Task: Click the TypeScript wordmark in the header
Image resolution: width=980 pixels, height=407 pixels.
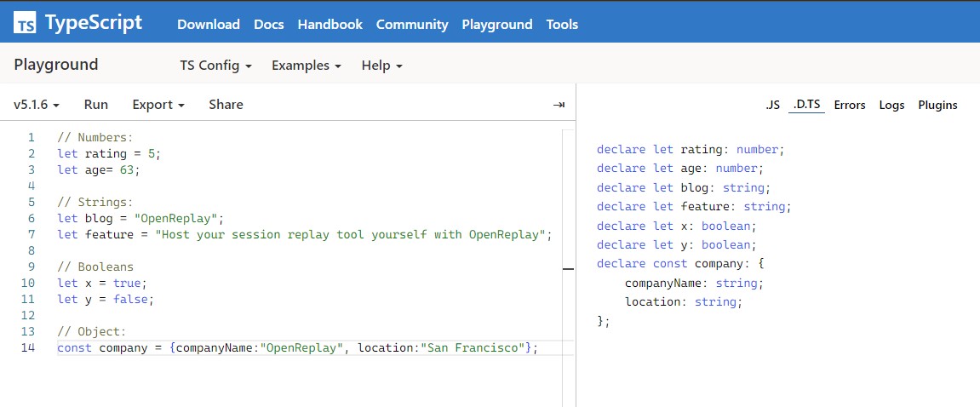Action: [93, 23]
